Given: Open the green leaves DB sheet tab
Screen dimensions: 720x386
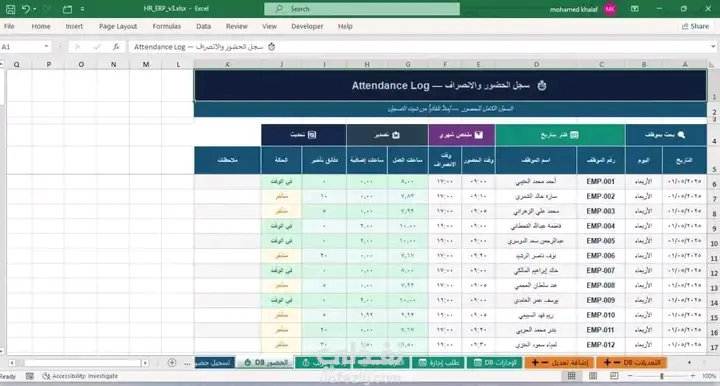Looking at the screenshot, I should [x=495, y=363].
